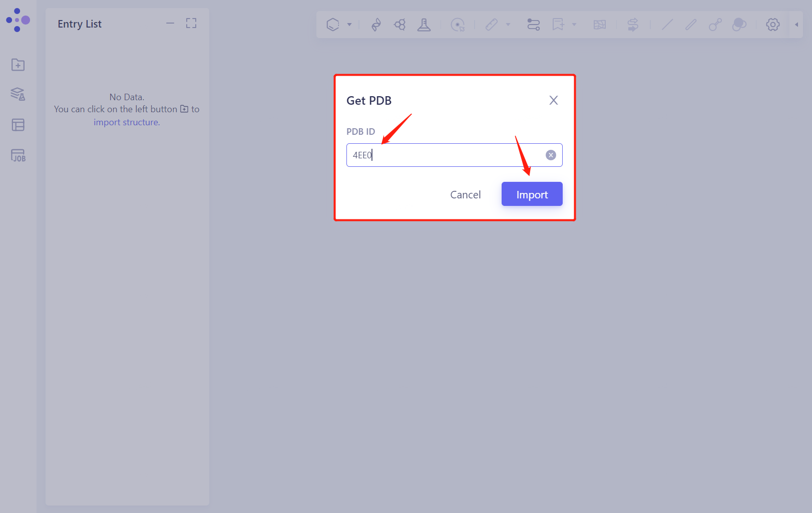Clear the PDB ID field with the x icon
This screenshot has height=513, width=812.
[551, 155]
